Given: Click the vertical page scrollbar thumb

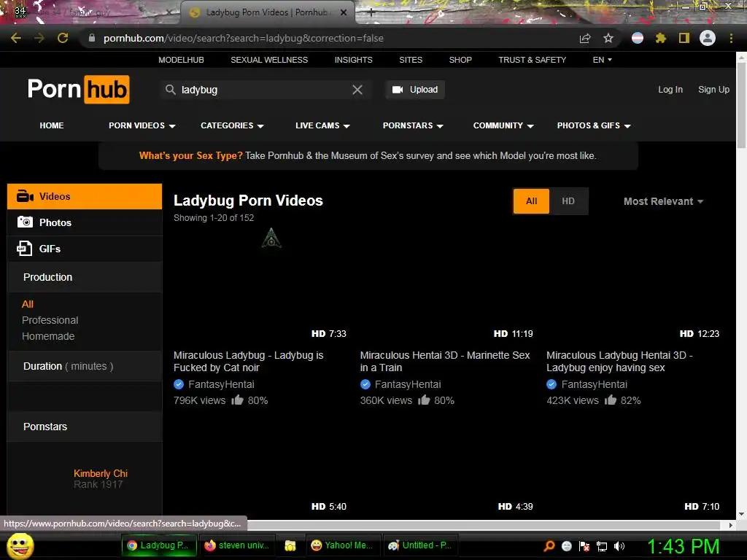Looking at the screenshot, I should coord(741,105).
